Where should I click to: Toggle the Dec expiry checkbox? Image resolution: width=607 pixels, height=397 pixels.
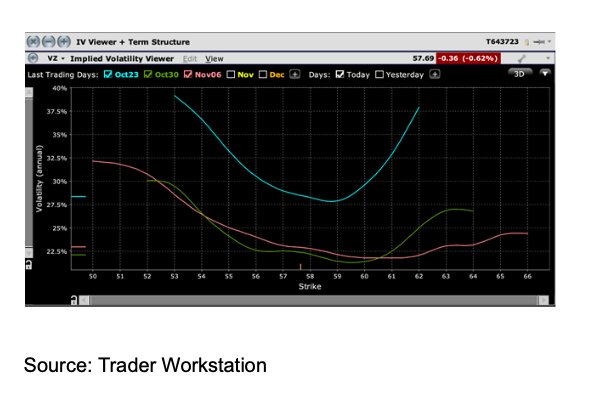tap(263, 74)
